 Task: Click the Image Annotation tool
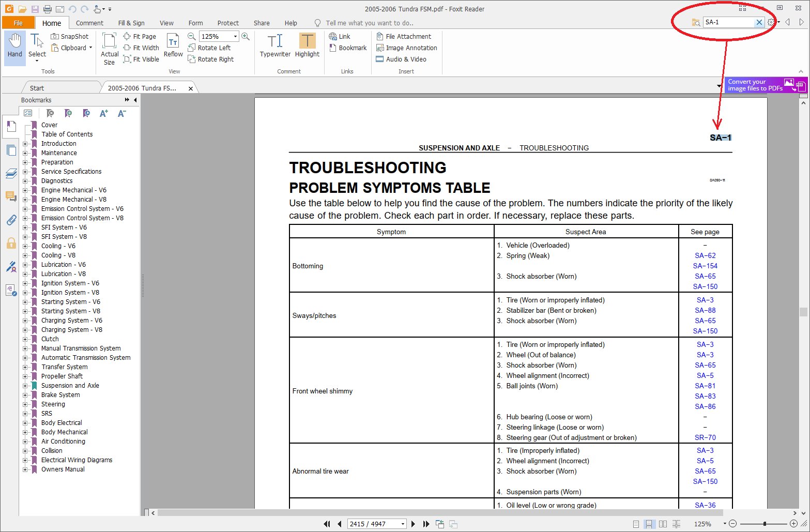[x=407, y=48]
